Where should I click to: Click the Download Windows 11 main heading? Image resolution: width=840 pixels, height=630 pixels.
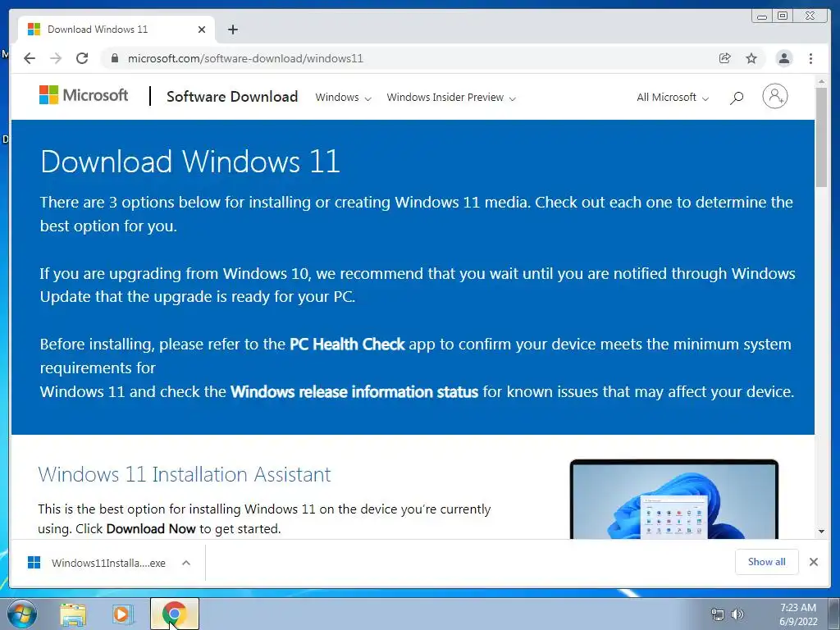tap(190, 162)
